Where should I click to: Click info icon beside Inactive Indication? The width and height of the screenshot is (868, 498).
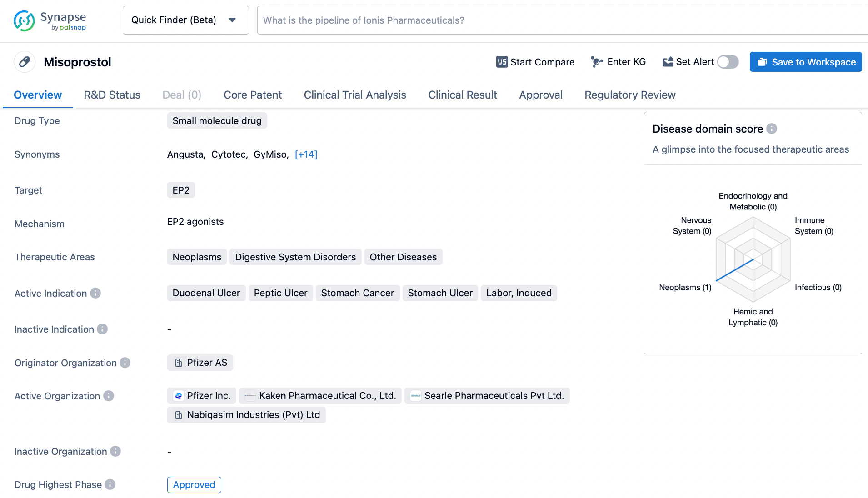click(x=102, y=329)
